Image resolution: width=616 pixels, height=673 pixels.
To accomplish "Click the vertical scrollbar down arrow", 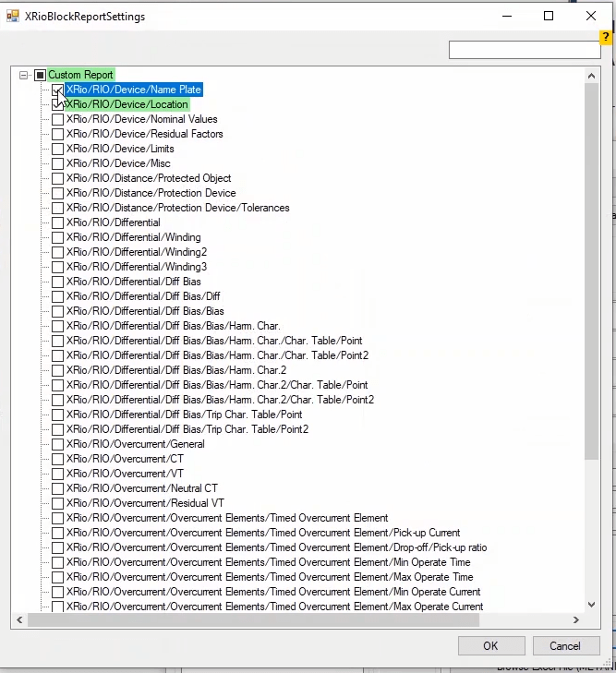I will coord(592,605).
